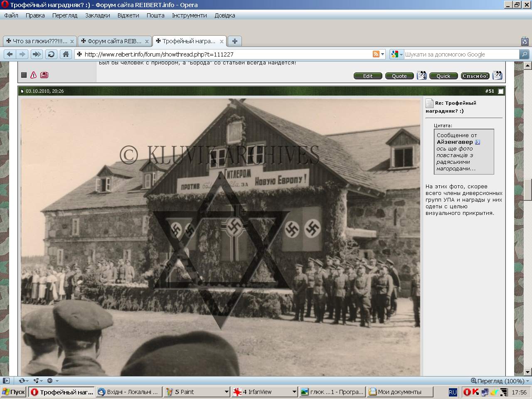Click the Edit post button
This screenshot has width=532, height=399.
point(368,76)
